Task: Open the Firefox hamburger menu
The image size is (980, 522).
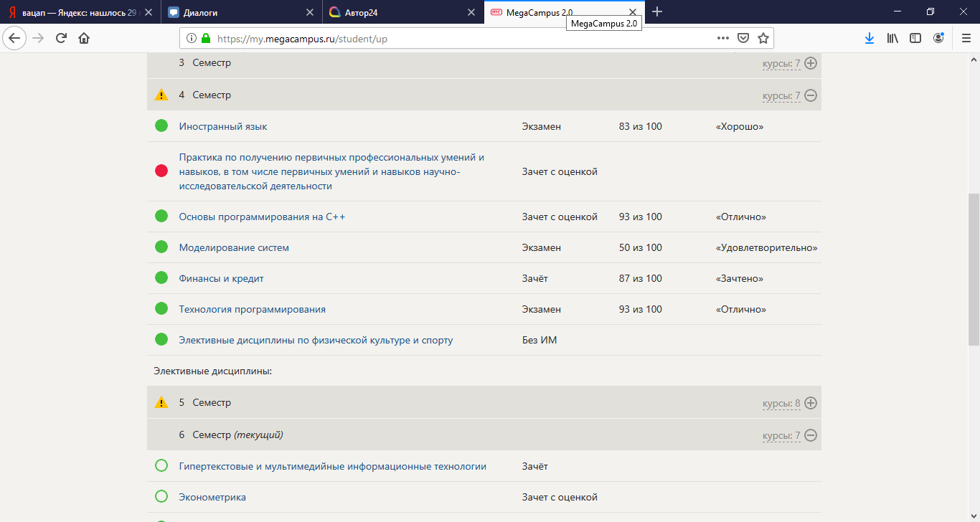Action: coord(966,38)
